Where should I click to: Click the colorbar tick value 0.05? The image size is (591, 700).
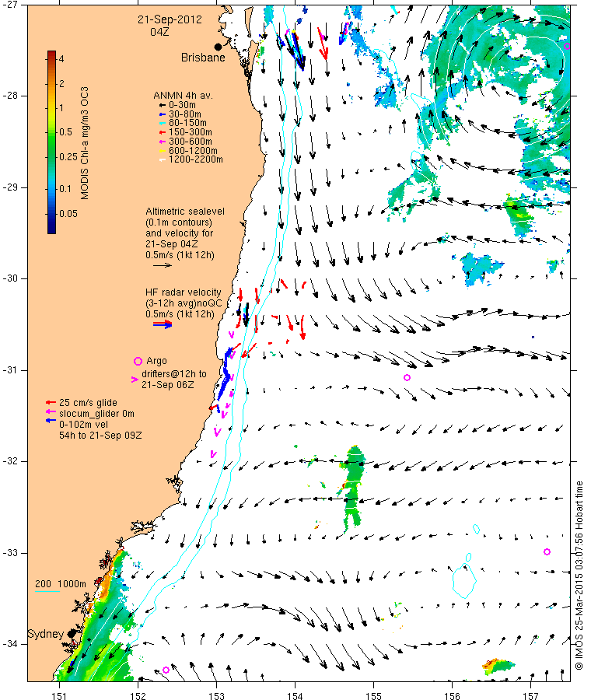[68, 213]
